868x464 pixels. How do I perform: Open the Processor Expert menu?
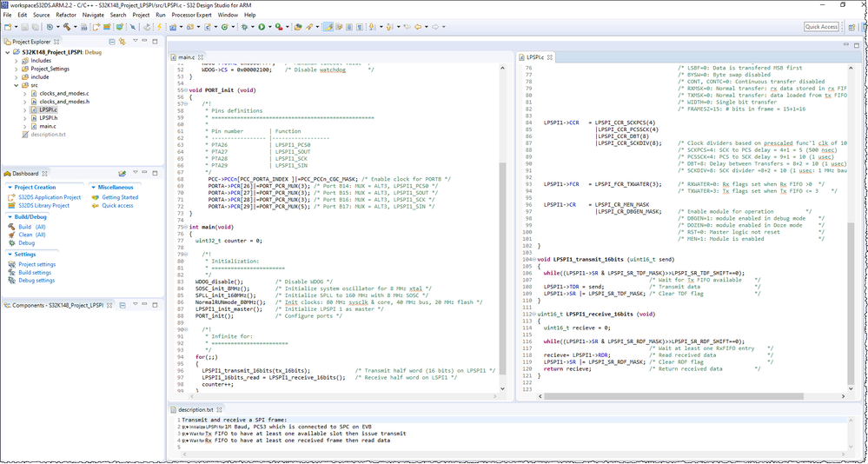click(x=191, y=15)
